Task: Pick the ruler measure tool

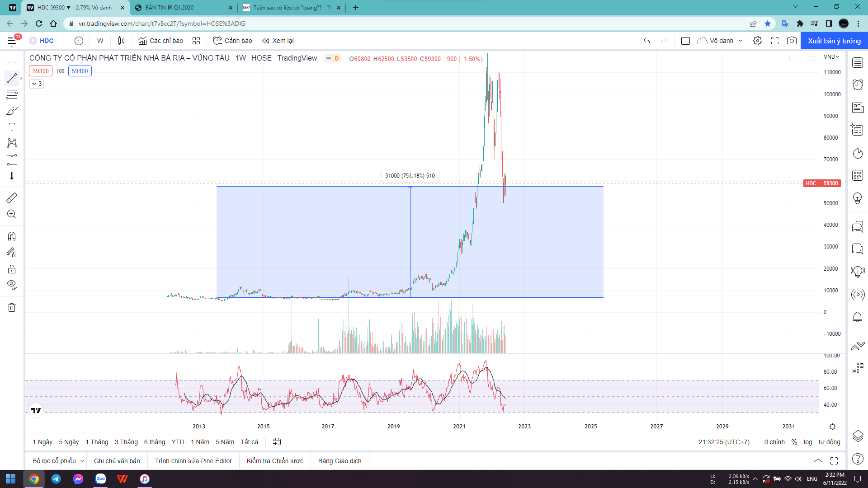Action: tap(12, 197)
